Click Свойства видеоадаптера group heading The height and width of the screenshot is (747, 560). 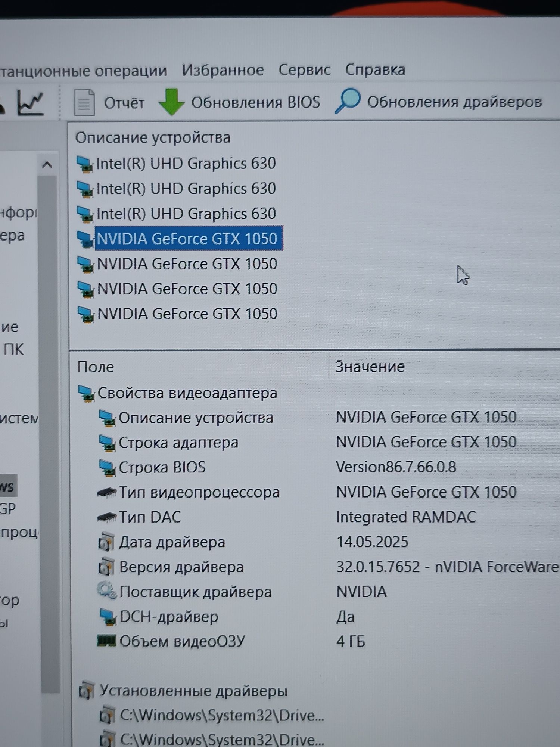coord(187,393)
